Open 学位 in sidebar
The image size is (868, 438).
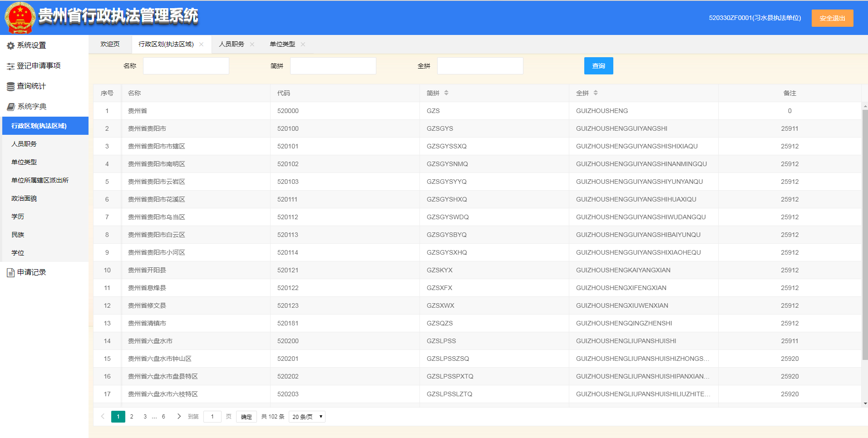tap(45, 253)
